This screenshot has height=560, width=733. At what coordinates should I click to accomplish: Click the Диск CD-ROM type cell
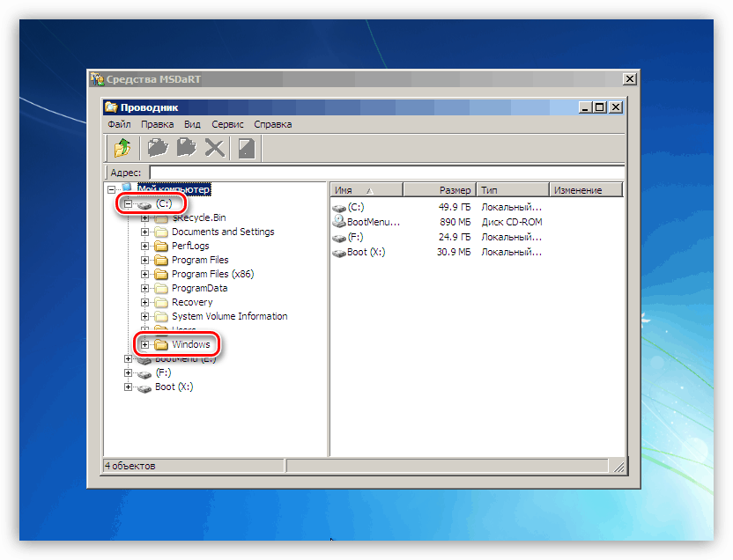pos(512,222)
